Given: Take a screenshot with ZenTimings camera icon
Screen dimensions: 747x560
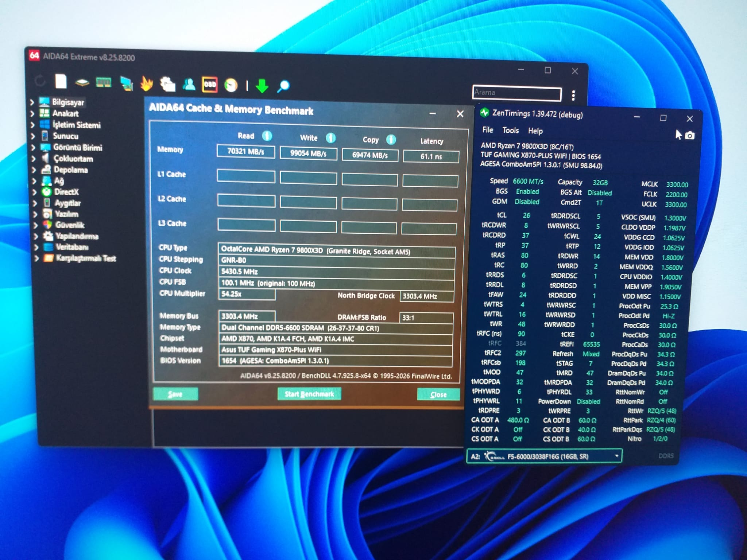Looking at the screenshot, I should 690,136.
